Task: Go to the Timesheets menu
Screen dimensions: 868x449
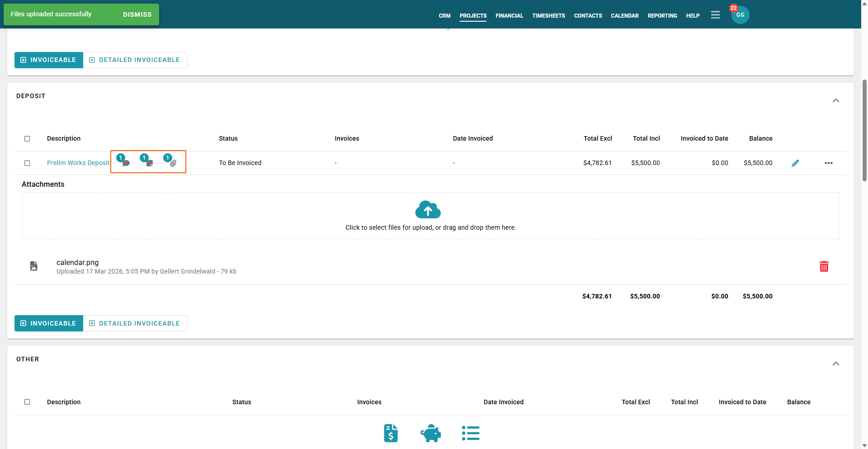Action: (548, 16)
